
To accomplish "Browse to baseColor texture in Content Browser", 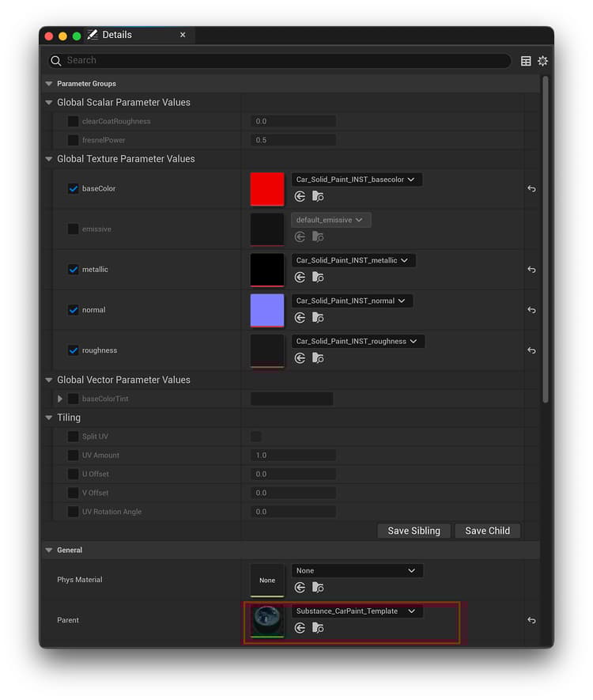I will tap(318, 196).
